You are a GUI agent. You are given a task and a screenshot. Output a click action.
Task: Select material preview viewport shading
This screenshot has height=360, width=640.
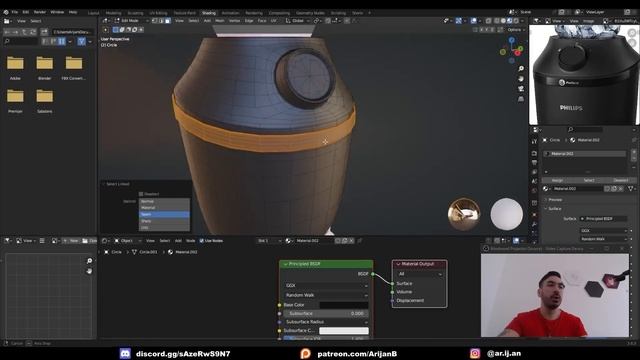click(x=510, y=20)
